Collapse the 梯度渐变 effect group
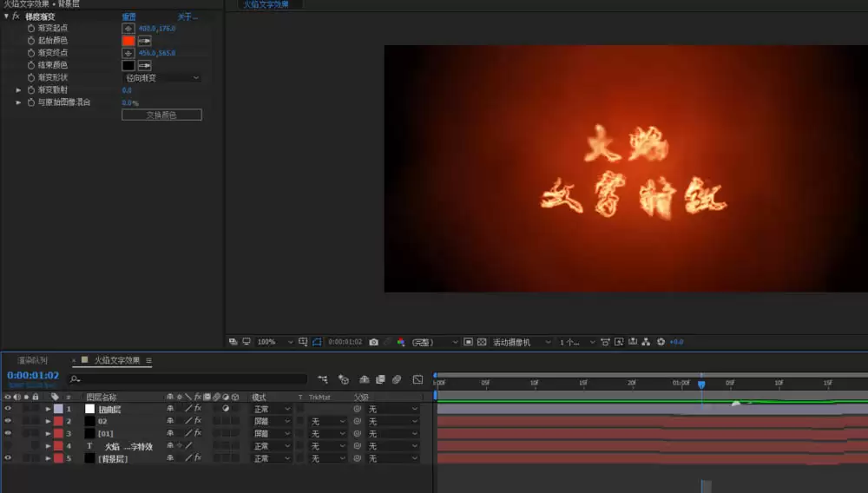Screen dimensions: 868x493 point(6,16)
